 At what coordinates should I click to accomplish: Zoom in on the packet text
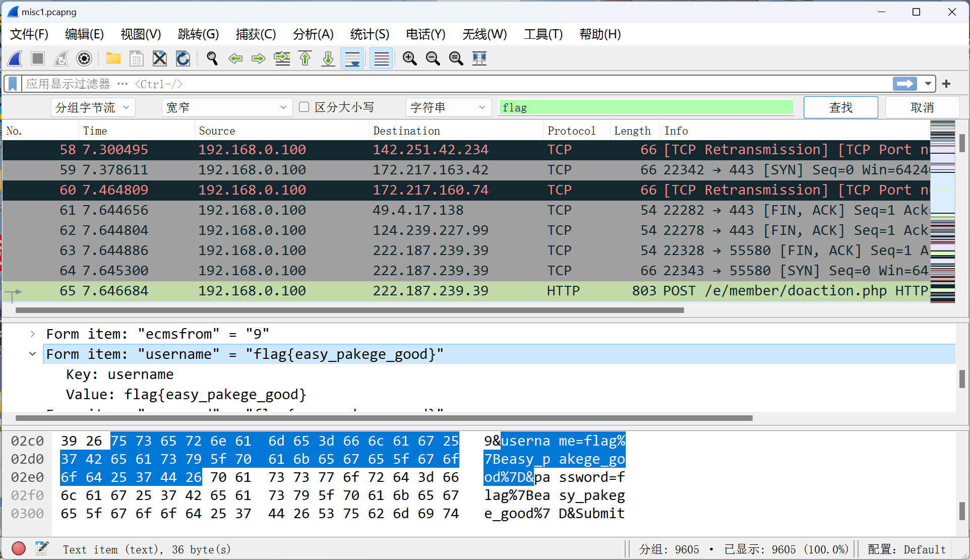[x=409, y=58]
